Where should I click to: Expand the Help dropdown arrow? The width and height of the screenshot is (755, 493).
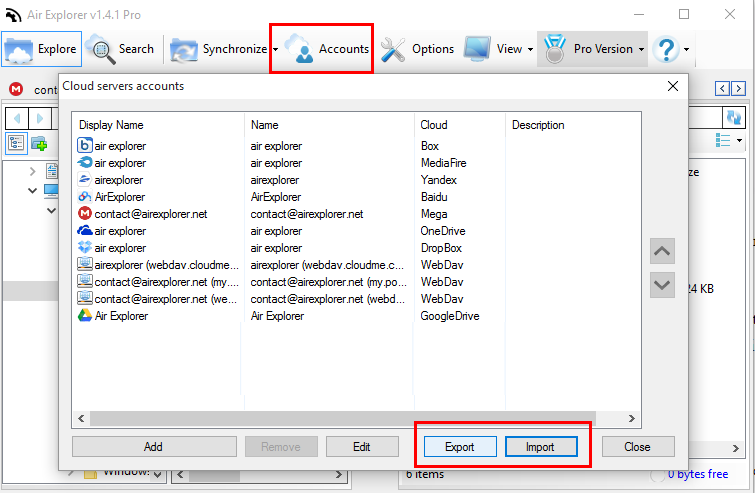[687, 49]
